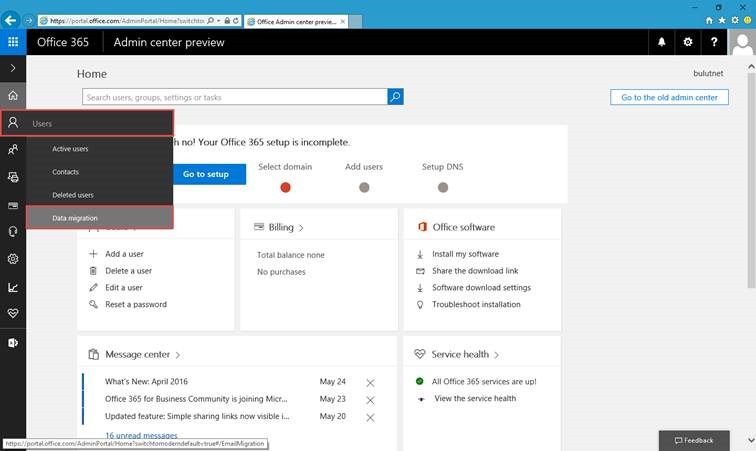Open the Message center chevron
Image resolution: width=756 pixels, height=451 pixels.
(x=177, y=355)
